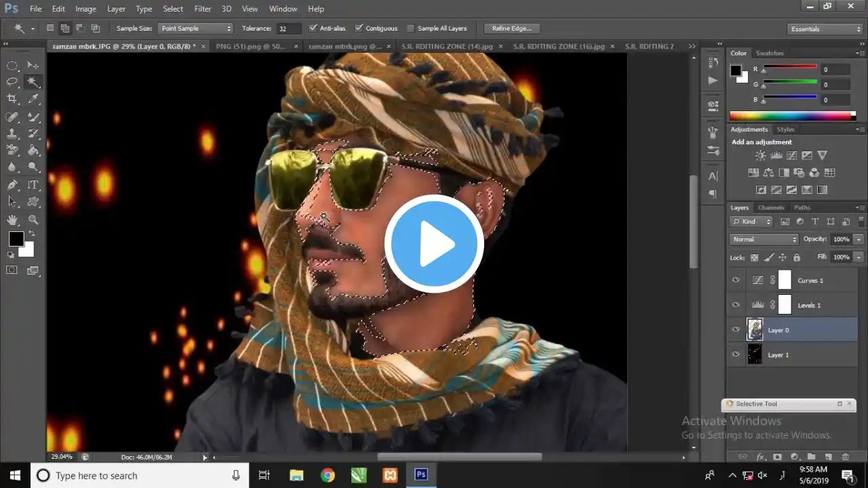Viewport: 868px width, 488px height.
Task: Click the foreground color swatch in toolbox
Action: click(16, 239)
